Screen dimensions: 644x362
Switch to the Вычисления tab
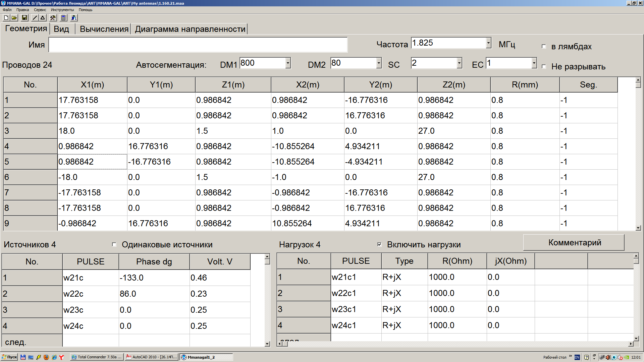click(104, 29)
